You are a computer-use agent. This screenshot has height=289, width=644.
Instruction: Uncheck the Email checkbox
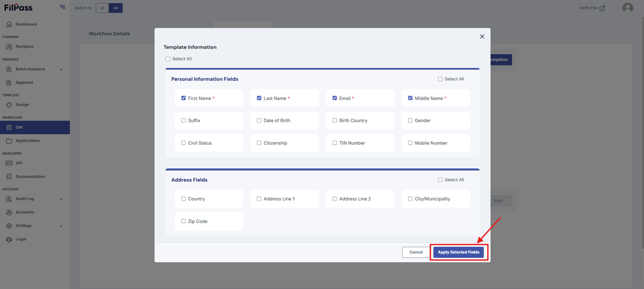(335, 98)
